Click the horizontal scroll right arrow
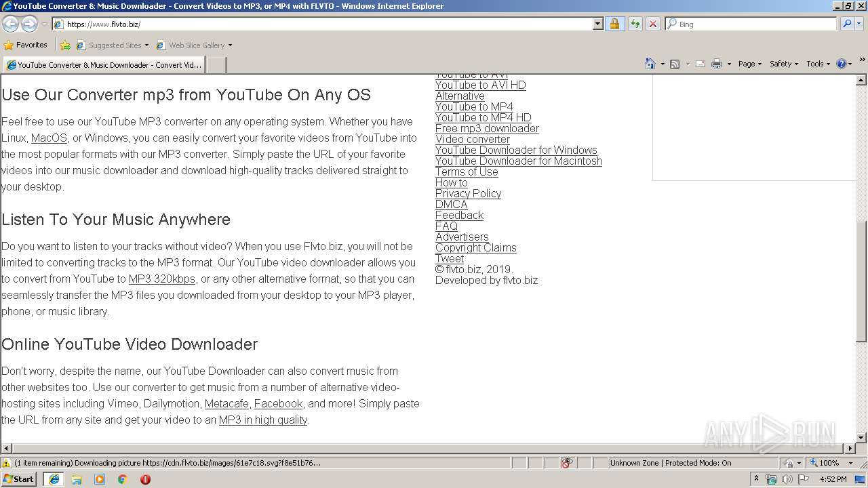This screenshot has width=868, height=488. tap(850, 448)
